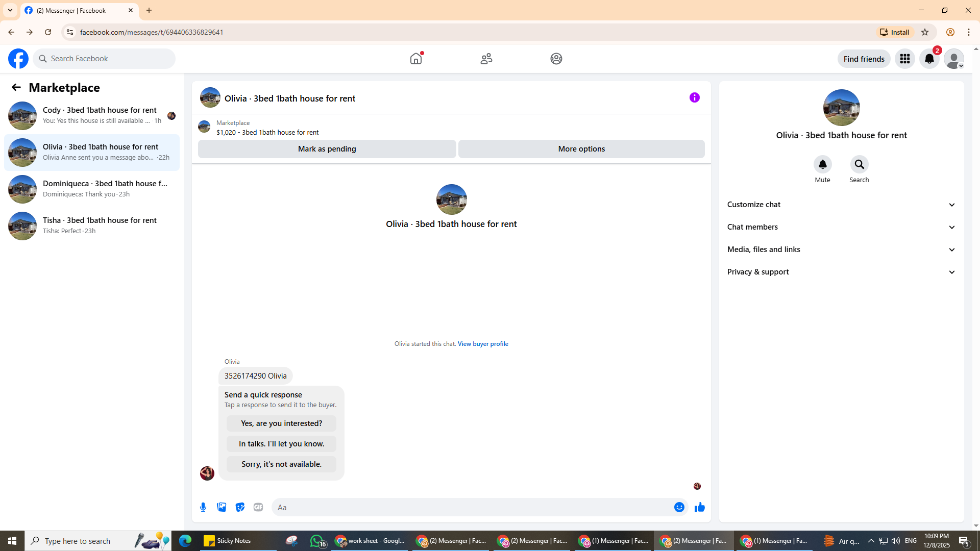Switch to work sheet Chrome taskbar window
The height and width of the screenshot is (551, 980).
point(370,541)
